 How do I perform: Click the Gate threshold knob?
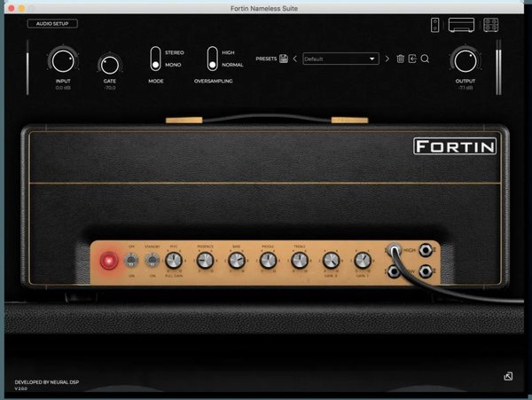pyautogui.click(x=110, y=65)
